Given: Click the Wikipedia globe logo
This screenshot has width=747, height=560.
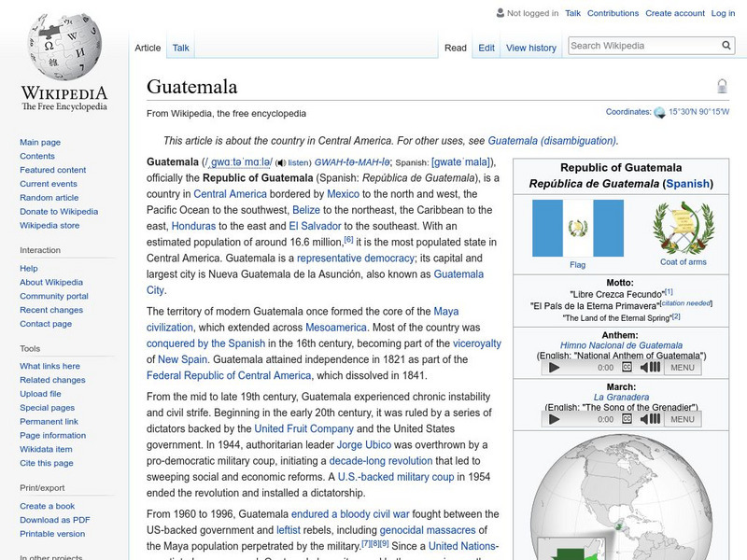Looking at the screenshot, I should click(64, 46).
